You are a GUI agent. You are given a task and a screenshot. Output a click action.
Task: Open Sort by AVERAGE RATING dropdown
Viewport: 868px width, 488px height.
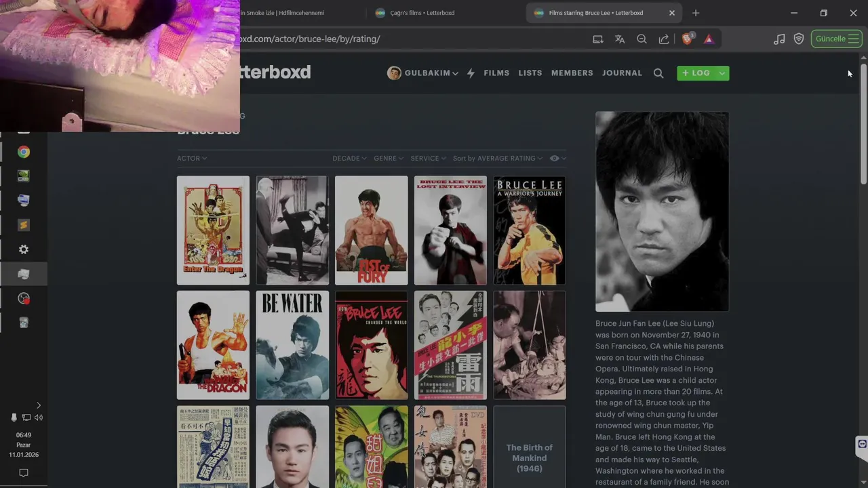click(x=498, y=158)
